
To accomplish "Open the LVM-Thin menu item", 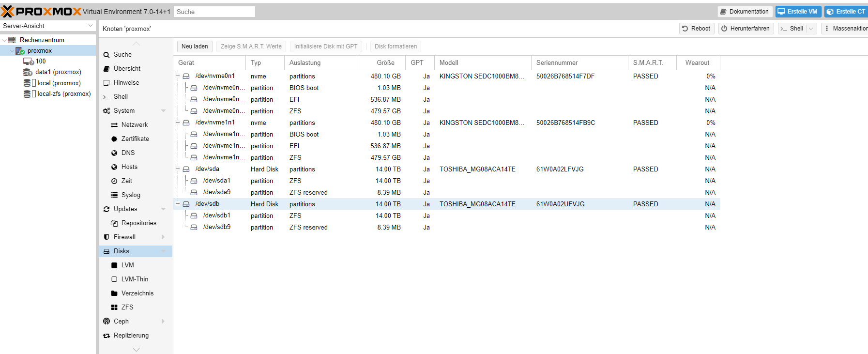I will pos(134,279).
